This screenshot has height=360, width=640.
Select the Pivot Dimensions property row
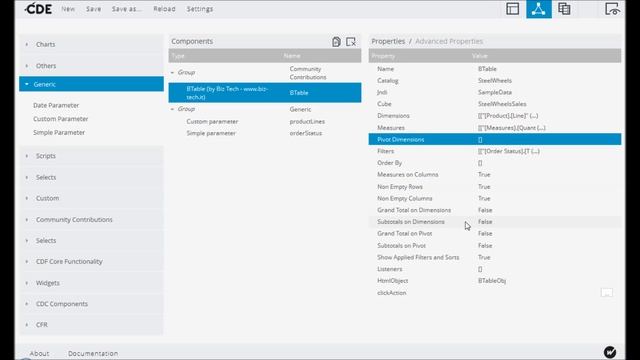tap(495, 139)
